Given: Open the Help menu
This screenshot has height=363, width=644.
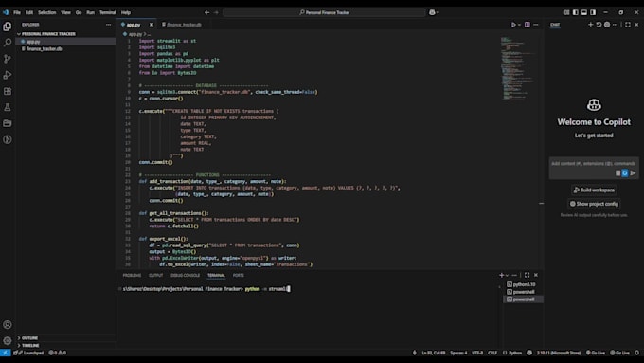Looking at the screenshot, I should 126,12.
